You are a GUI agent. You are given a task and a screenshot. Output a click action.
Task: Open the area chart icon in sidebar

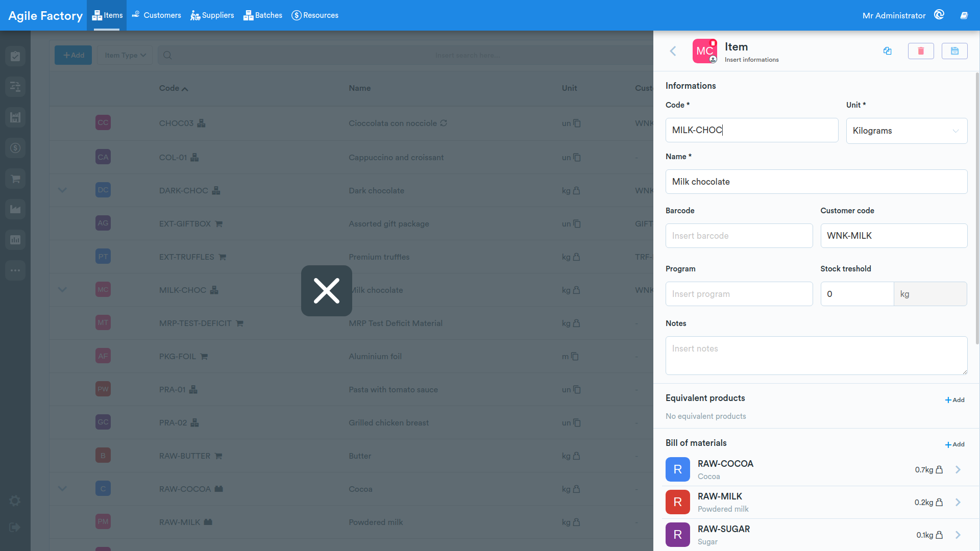click(15, 209)
